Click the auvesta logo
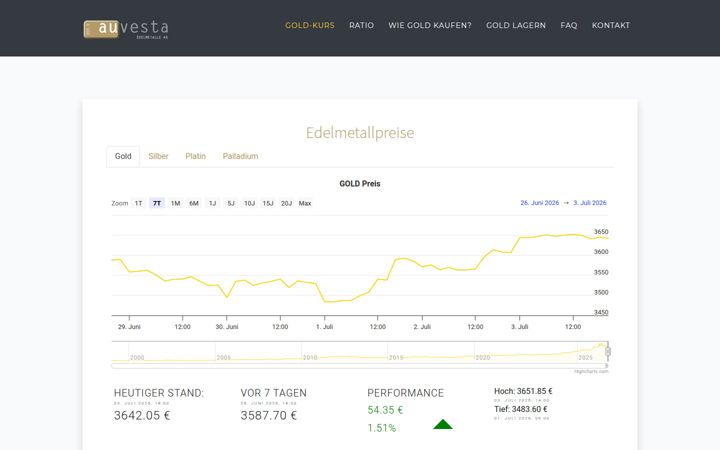The image size is (720, 450). (126, 29)
